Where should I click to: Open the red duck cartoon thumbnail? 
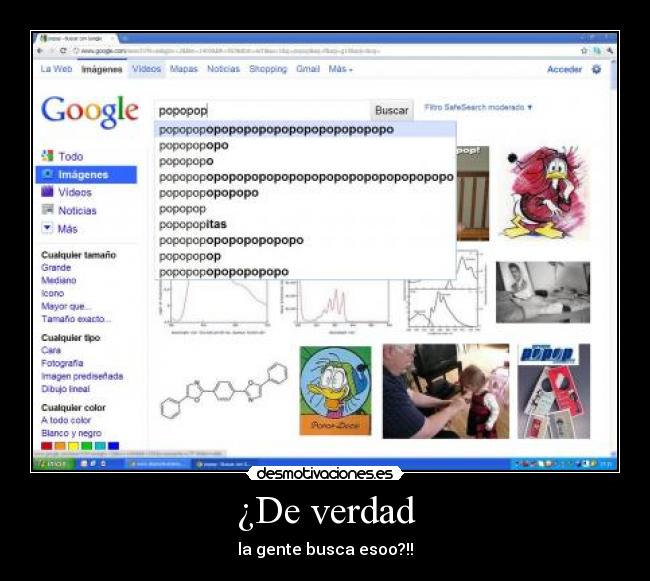coord(544,192)
